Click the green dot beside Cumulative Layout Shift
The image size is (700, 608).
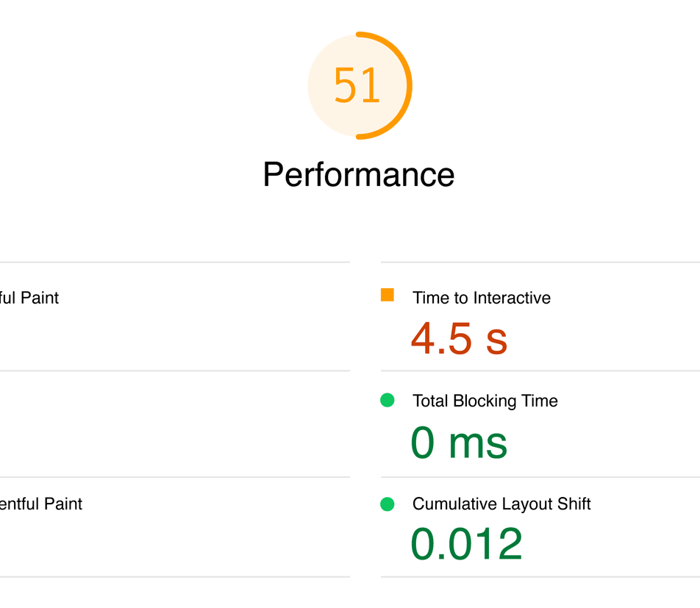(387, 504)
